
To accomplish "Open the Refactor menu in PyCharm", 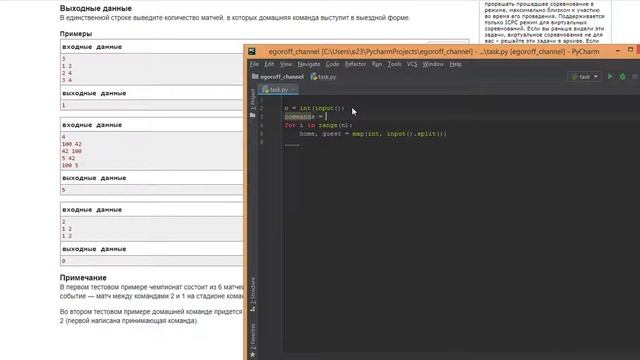I will (x=355, y=64).
